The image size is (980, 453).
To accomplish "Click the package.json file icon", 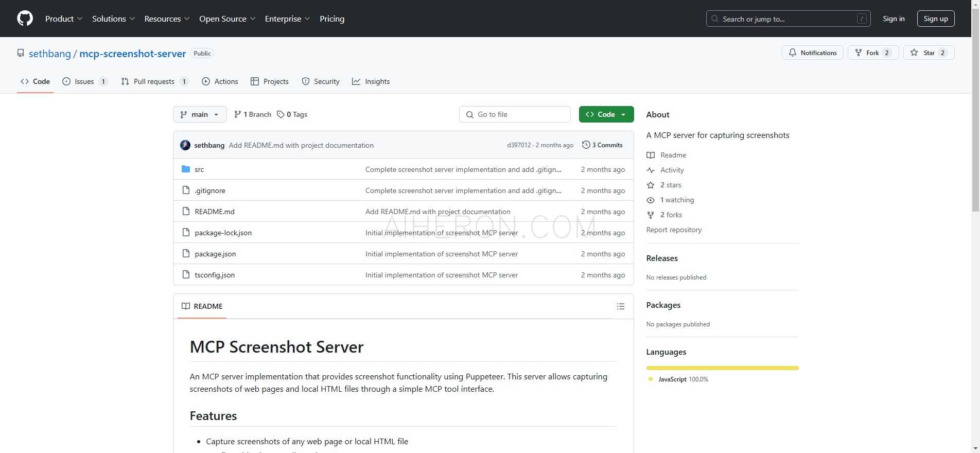I will pyautogui.click(x=186, y=254).
